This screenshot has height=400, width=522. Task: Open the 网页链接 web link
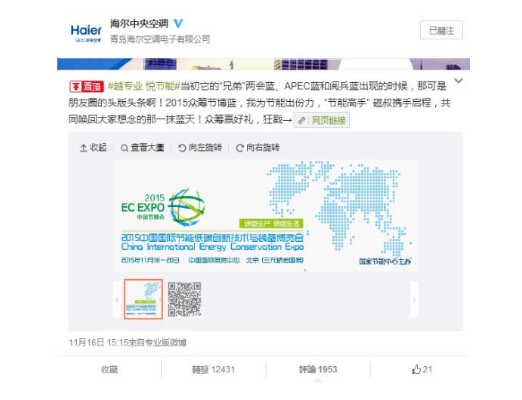click(x=322, y=120)
